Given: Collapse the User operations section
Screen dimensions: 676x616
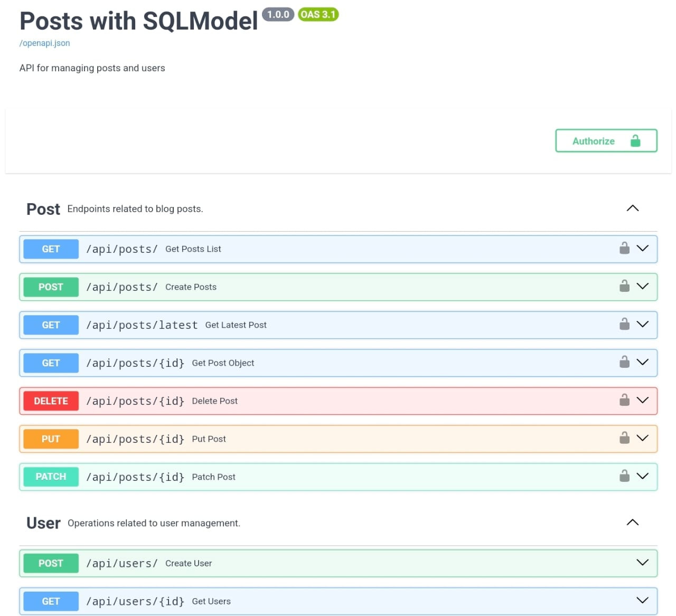Looking at the screenshot, I should 632,523.
